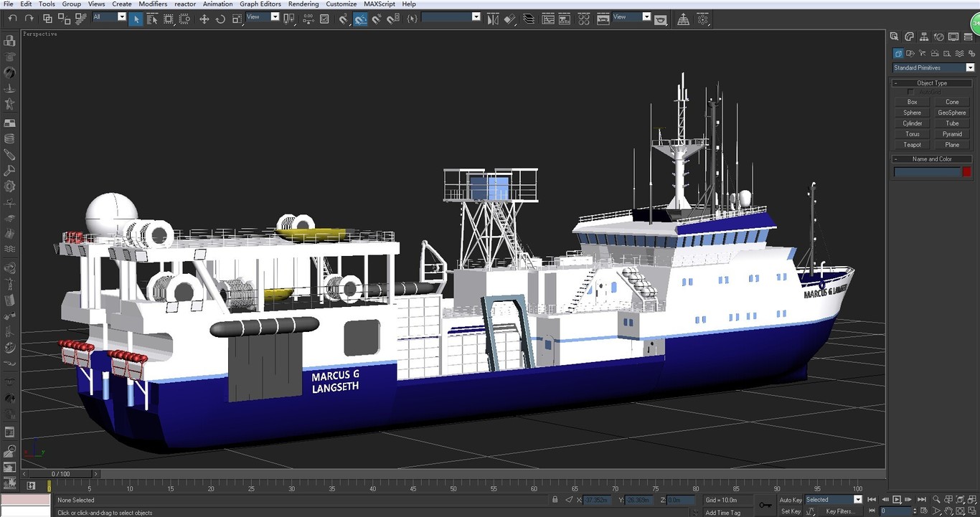Screen dimensions: 980x517
Task: Click the Cone primitive button
Action: pyautogui.click(x=952, y=102)
